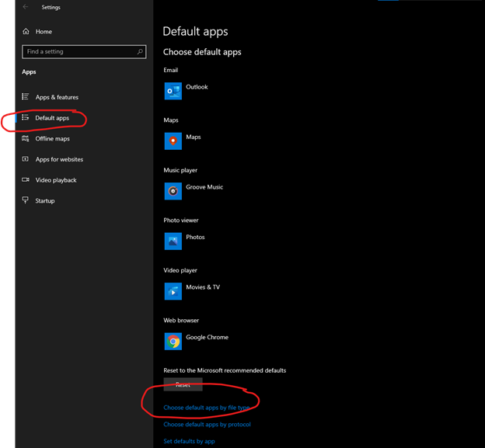Go to Home in Settings
485x448 pixels.
(44, 32)
